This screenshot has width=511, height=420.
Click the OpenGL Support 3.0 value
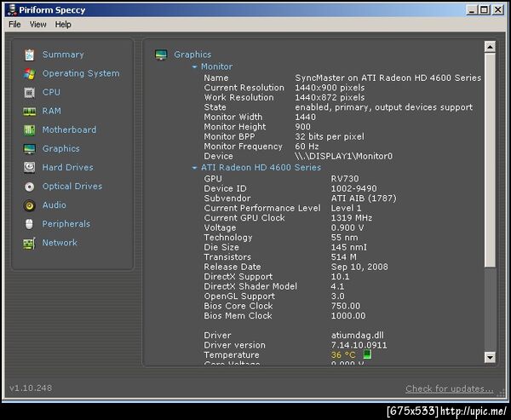tap(337, 296)
